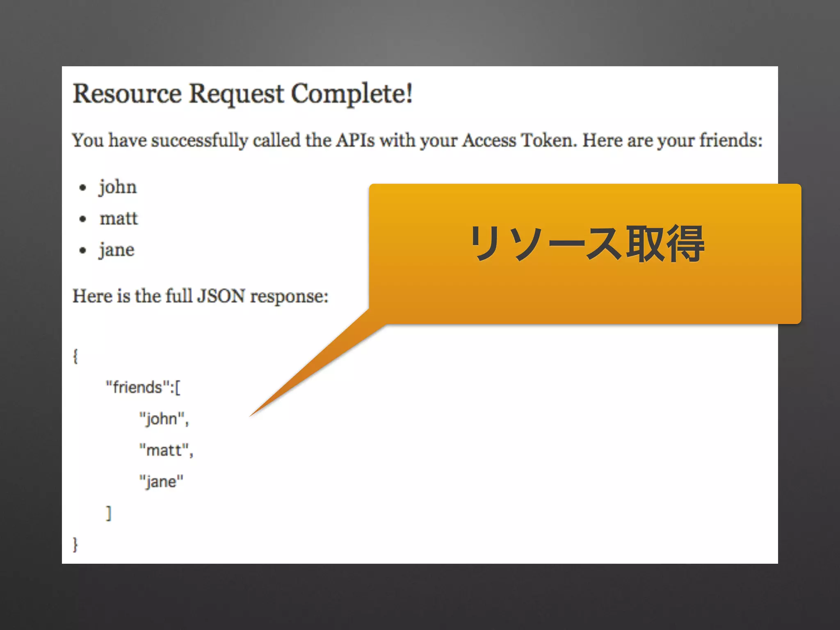Click the 'Here is the full JSON response:' text
This screenshot has width=840, height=630.
pos(201,296)
